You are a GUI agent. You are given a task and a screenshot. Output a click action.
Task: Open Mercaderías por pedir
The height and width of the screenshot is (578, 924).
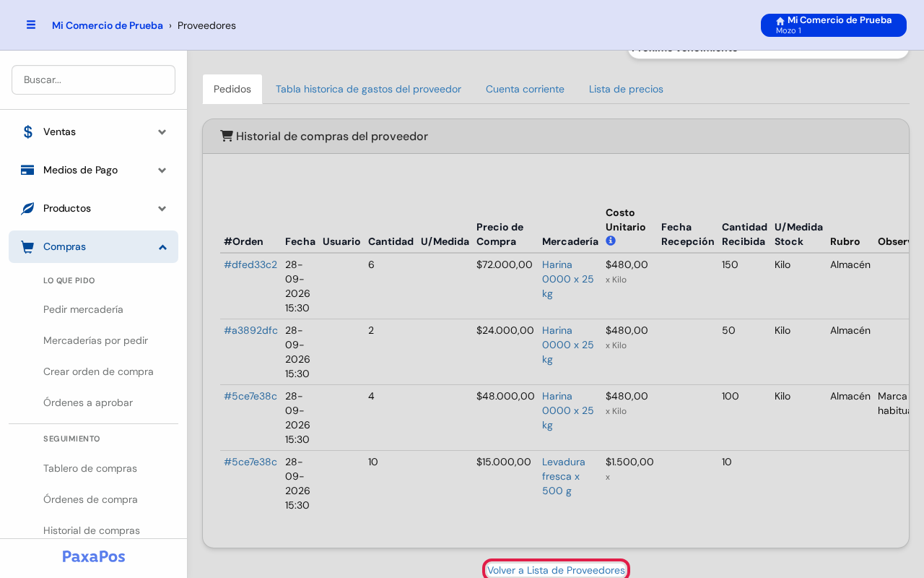pos(95,340)
